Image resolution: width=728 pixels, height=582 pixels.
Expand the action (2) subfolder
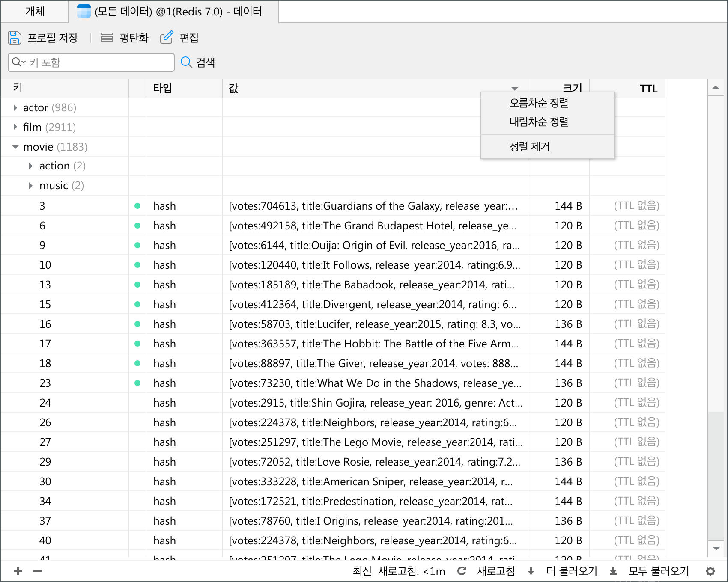pos(31,166)
